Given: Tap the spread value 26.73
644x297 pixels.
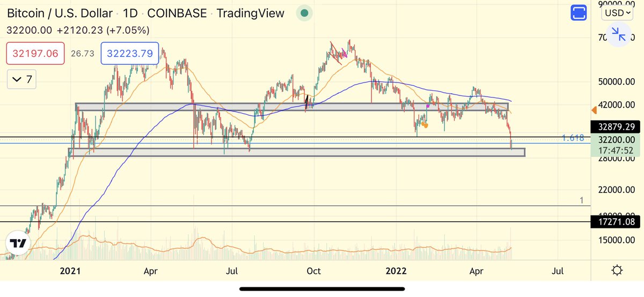Looking at the screenshot, I should (x=83, y=53).
